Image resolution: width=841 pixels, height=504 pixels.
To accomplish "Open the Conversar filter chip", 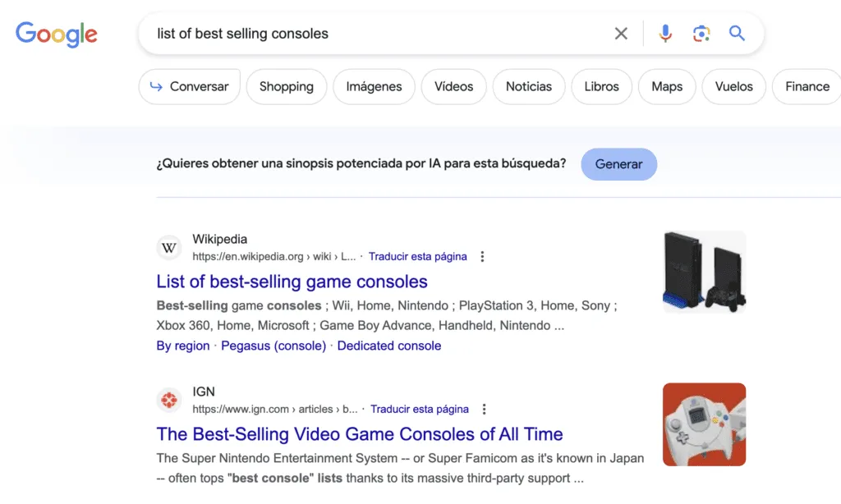I will 190,86.
